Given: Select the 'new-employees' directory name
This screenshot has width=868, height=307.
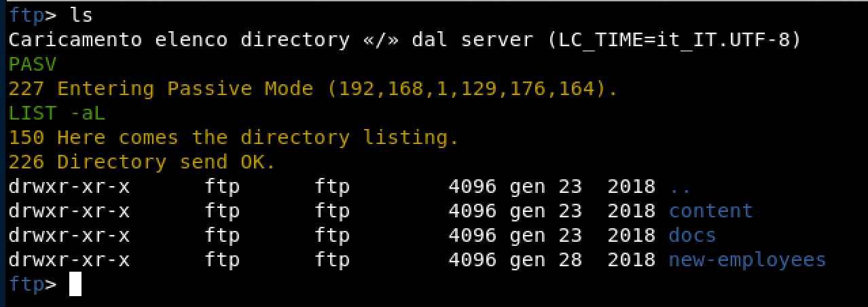Looking at the screenshot, I should 748,259.
